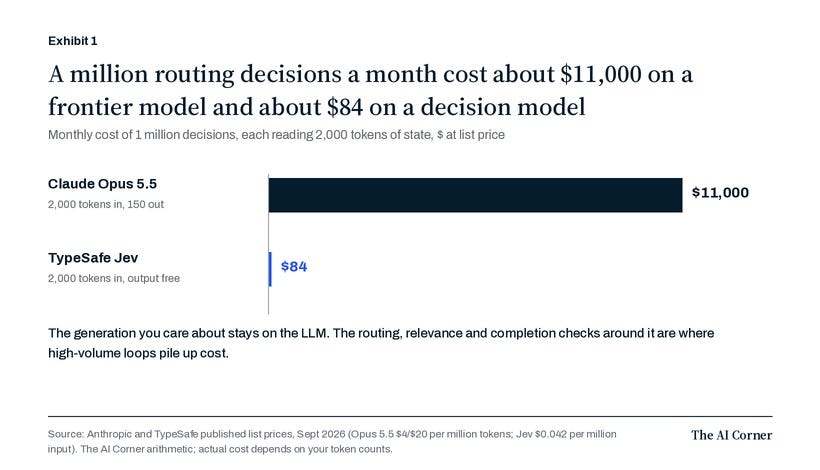
Task: Click the $11,000 value label
Action: [x=720, y=193]
